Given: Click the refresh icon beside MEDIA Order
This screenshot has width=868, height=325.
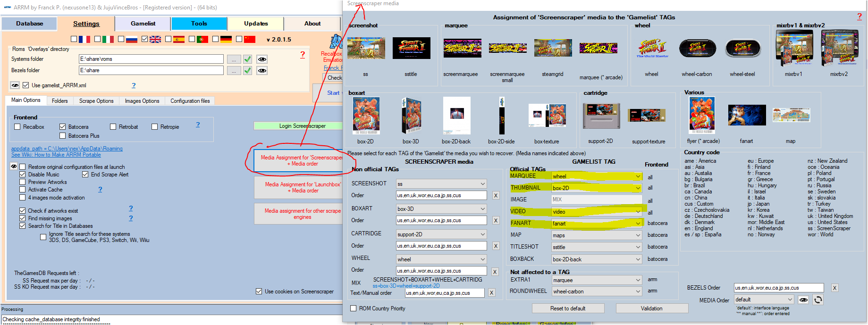Looking at the screenshot, I should click(818, 300).
